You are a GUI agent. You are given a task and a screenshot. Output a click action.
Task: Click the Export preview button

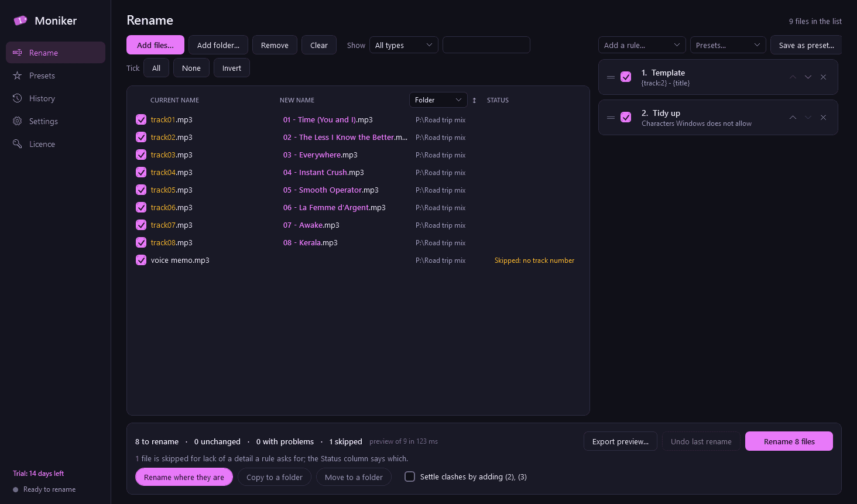pyautogui.click(x=621, y=441)
